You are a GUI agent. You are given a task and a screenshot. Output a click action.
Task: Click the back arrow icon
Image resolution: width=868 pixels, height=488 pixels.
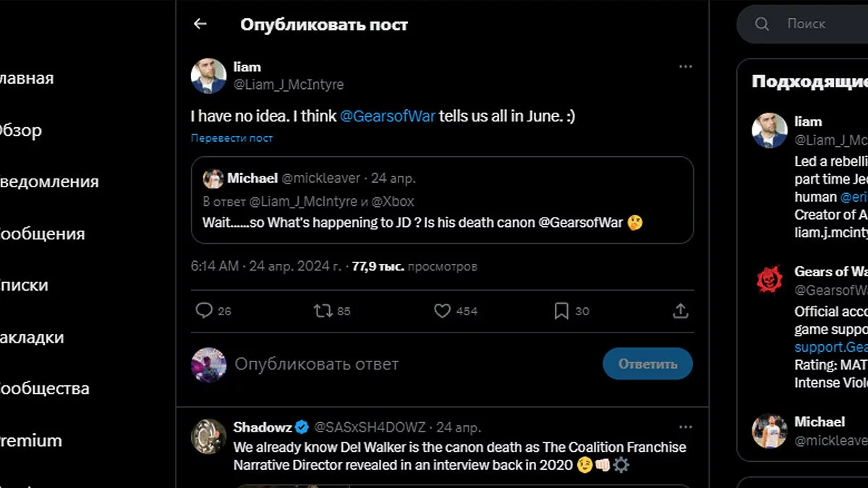(200, 24)
